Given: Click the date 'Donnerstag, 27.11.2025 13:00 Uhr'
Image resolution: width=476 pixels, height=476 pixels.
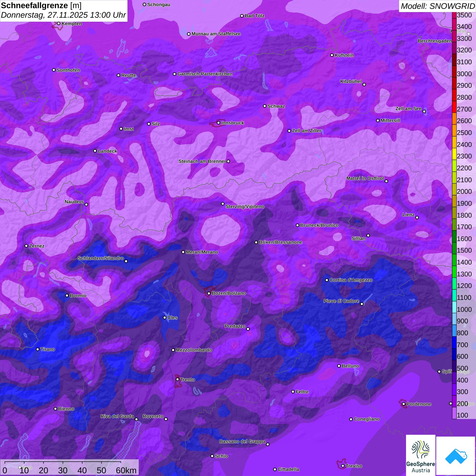Looking at the screenshot, I should click(x=63, y=15).
